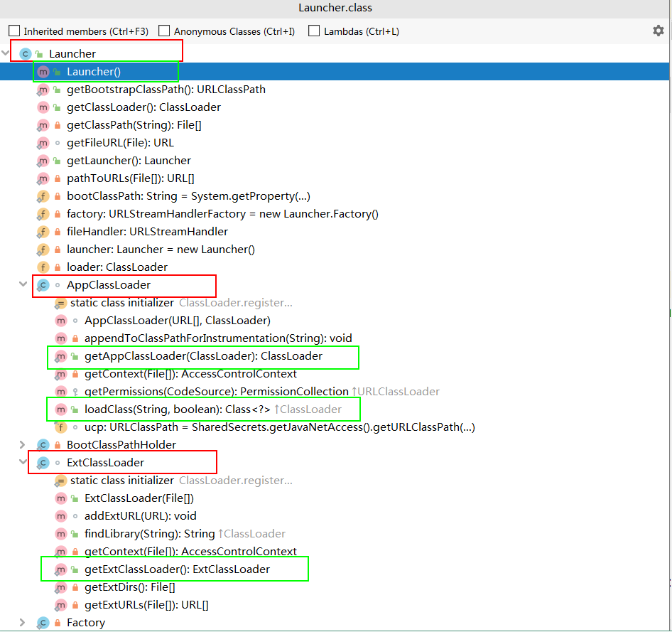Image resolution: width=672 pixels, height=632 pixels.
Task: Click the Launcher() constructor method icon
Action: (x=43, y=72)
